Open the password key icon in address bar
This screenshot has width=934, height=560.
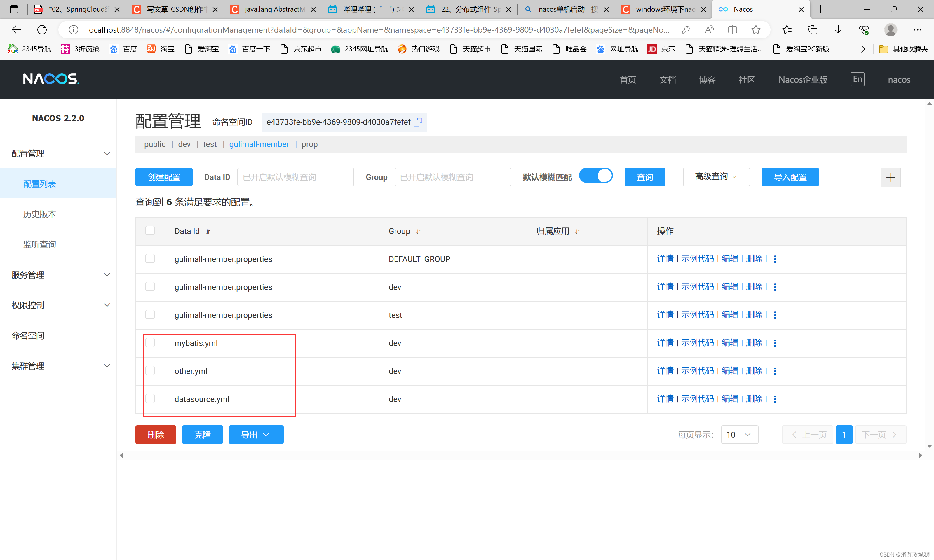[686, 29]
